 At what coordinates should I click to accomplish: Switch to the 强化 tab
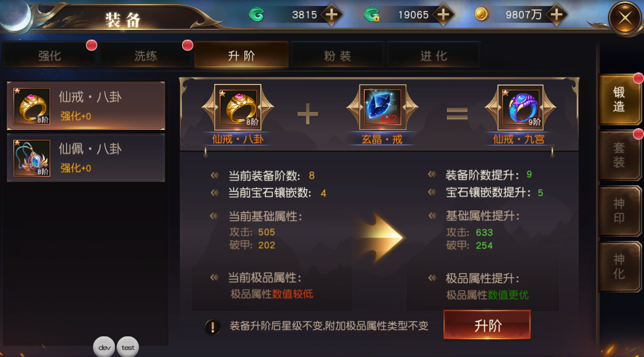(x=49, y=55)
